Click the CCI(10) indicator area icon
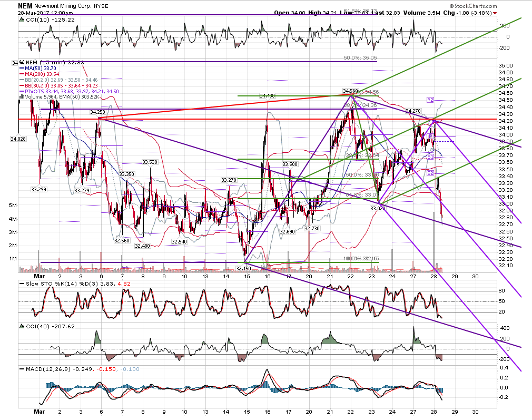This screenshot has height=420, width=532. pyautogui.click(x=22, y=19)
